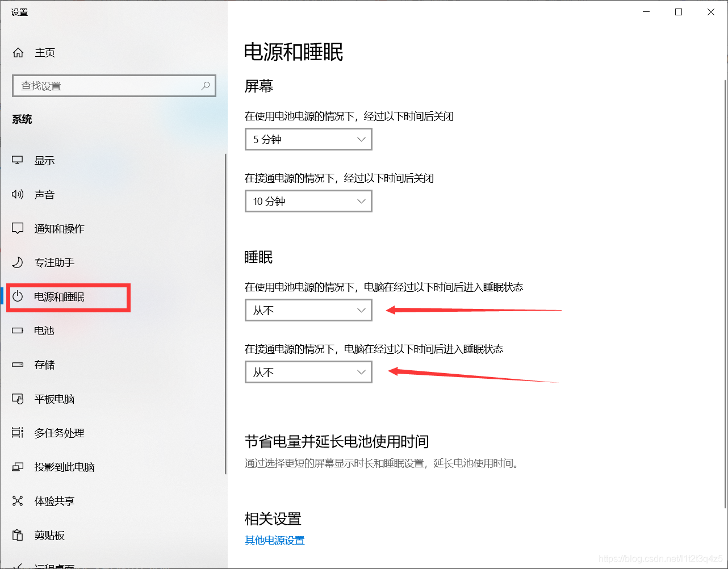The height and width of the screenshot is (569, 728).
Task: Click the 电池 battery icon
Action: coord(18,330)
